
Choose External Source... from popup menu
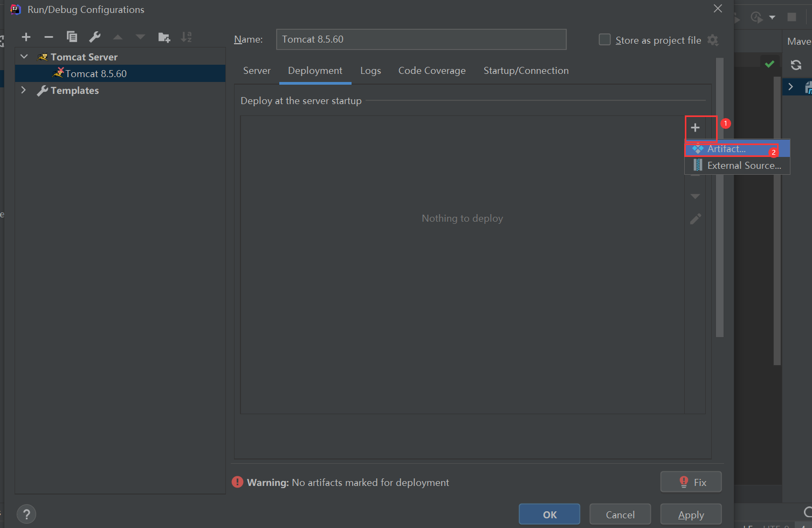[x=738, y=166]
